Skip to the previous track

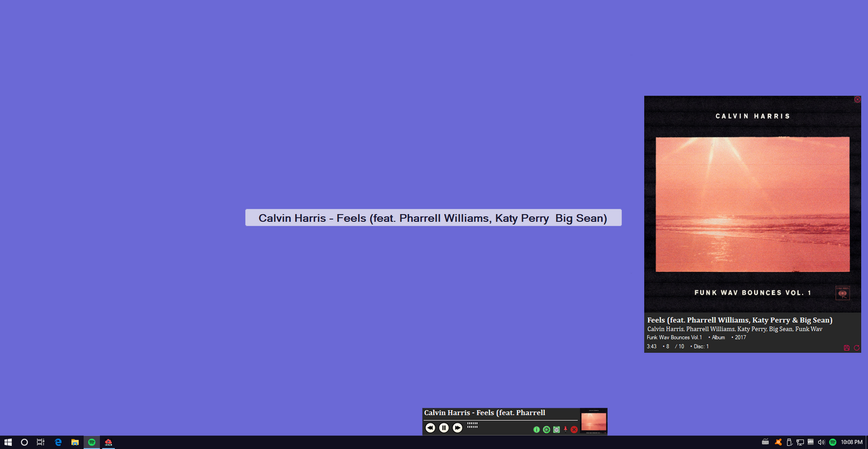click(430, 428)
